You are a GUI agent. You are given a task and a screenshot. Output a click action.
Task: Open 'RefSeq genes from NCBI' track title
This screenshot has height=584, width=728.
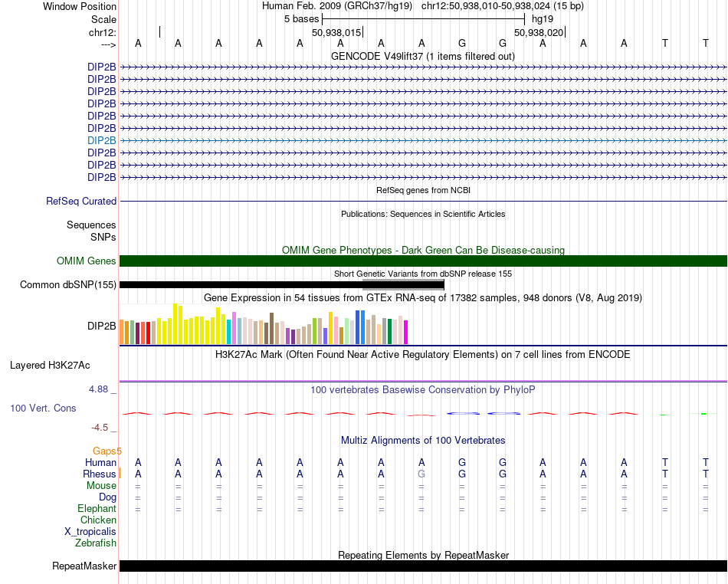click(x=423, y=190)
